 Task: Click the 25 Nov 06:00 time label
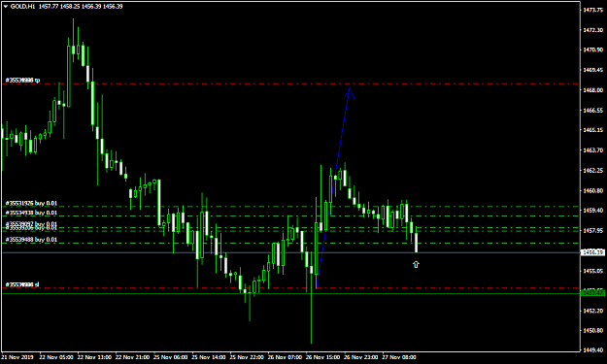coord(171,357)
